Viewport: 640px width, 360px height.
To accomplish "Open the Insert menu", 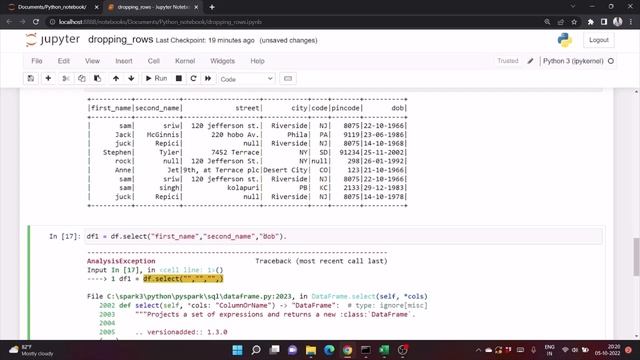I will 124,61.
